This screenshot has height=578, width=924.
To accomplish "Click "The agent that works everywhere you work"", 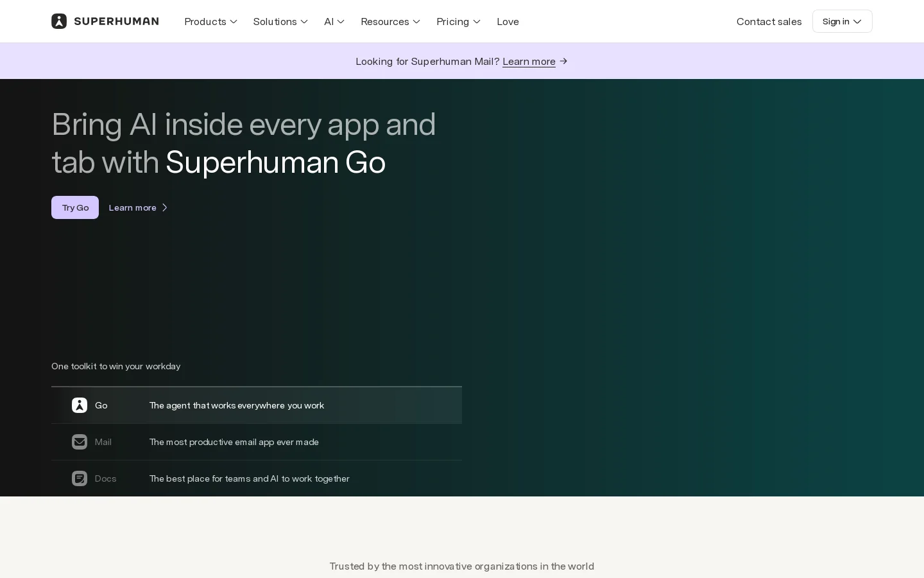I will click(237, 405).
